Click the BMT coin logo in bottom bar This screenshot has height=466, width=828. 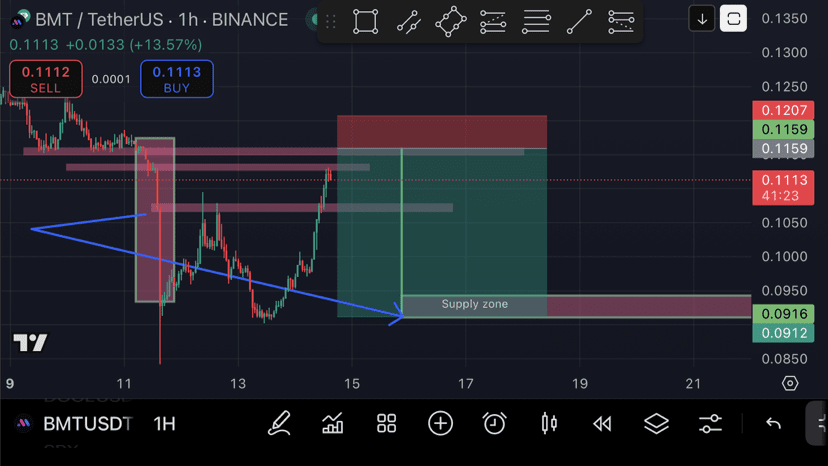click(24, 424)
